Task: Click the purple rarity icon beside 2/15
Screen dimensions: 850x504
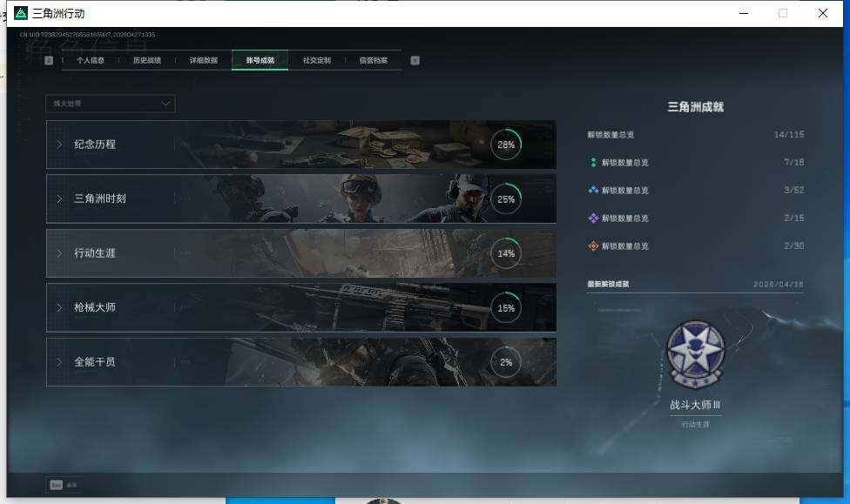Action: (x=593, y=218)
